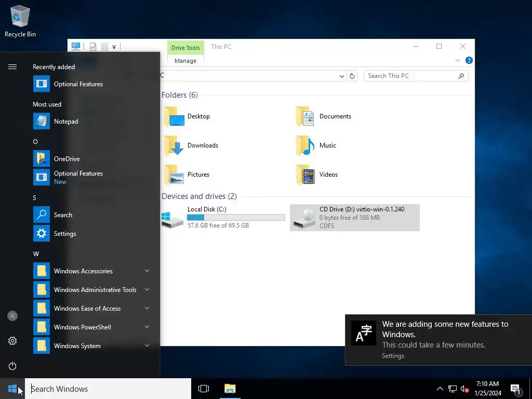Switch to the Manage ribbon tab

pyautogui.click(x=185, y=61)
